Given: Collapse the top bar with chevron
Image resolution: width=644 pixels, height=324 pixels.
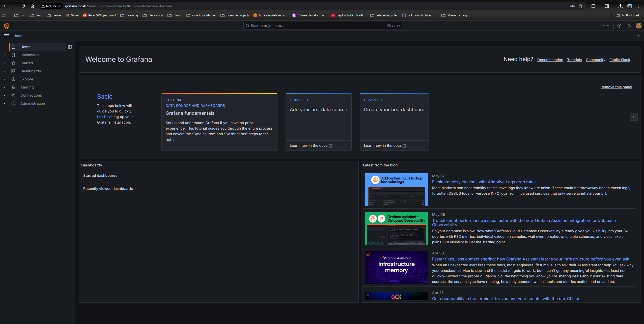Looking at the screenshot, I should pyautogui.click(x=638, y=36).
